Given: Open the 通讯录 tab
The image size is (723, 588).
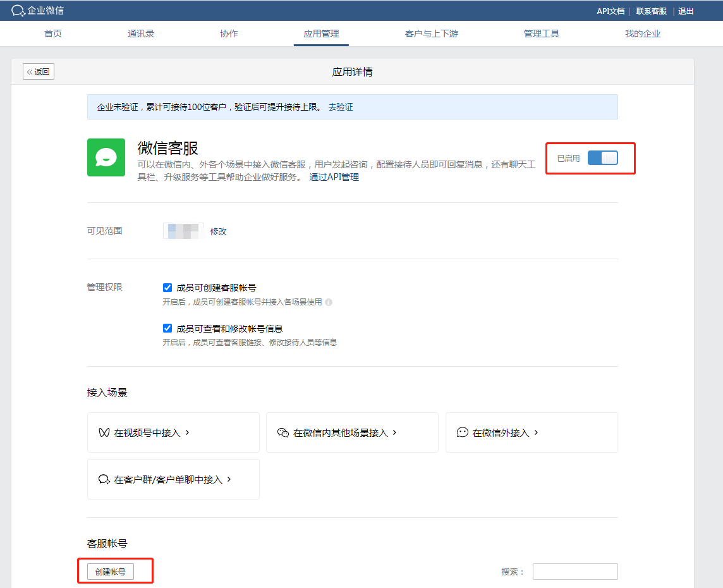Looking at the screenshot, I should point(141,34).
